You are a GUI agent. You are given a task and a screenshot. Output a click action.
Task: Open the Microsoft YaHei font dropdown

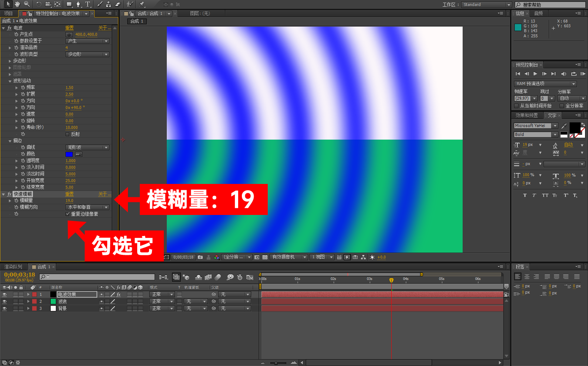(536, 126)
